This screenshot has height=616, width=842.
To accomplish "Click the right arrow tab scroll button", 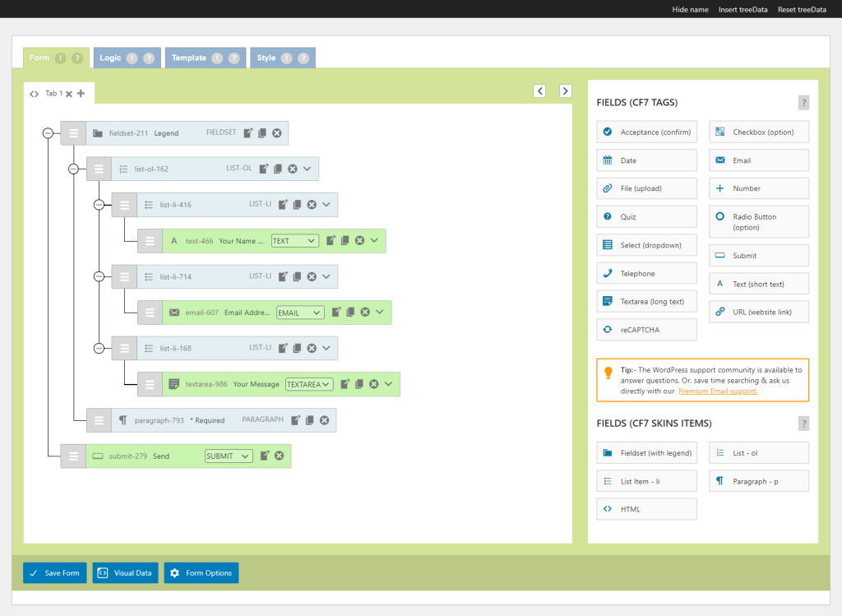I will pyautogui.click(x=566, y=91).
